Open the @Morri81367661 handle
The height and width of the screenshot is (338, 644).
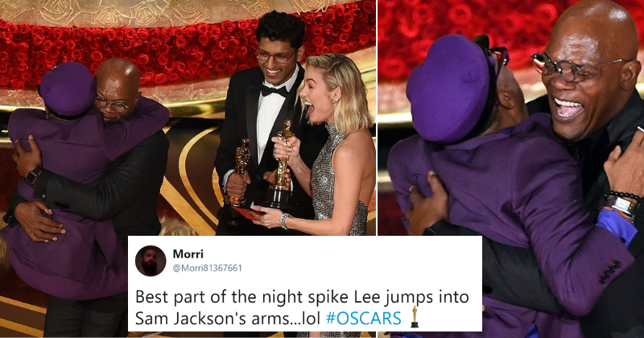tap(208, 268)
